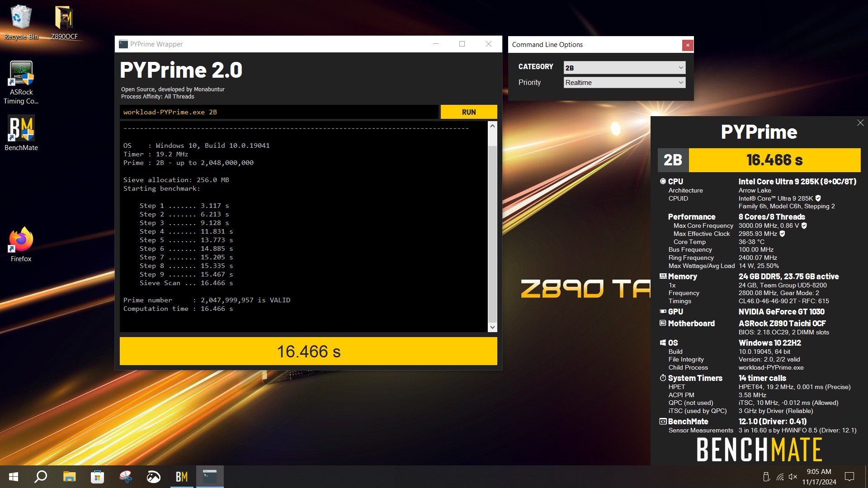Click the Memory section icon
This screenshot has width=868, height=488.
coord(663,276)
